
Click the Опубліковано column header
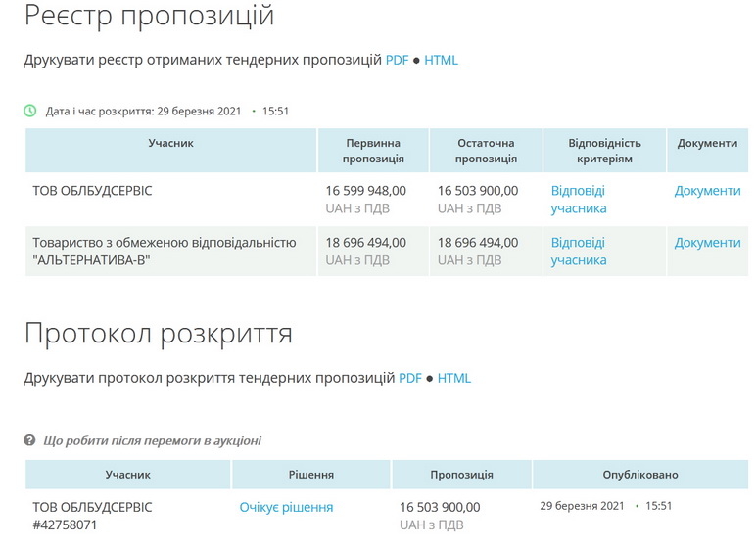coord(640,475)
